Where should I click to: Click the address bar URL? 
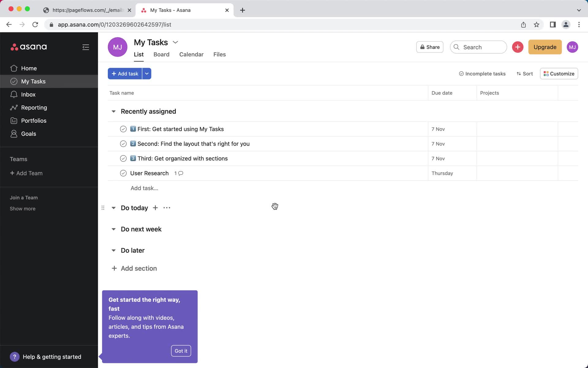[x=114, y=25]
